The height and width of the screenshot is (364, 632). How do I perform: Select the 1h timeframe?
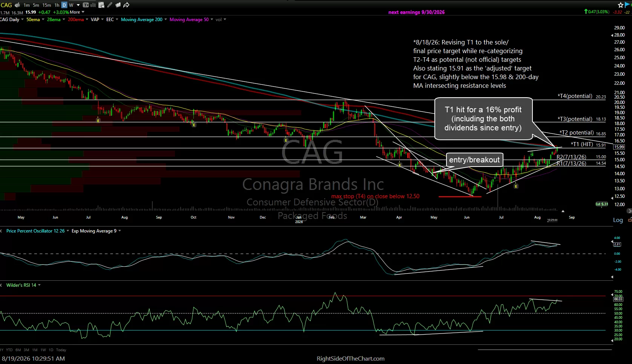57,5
